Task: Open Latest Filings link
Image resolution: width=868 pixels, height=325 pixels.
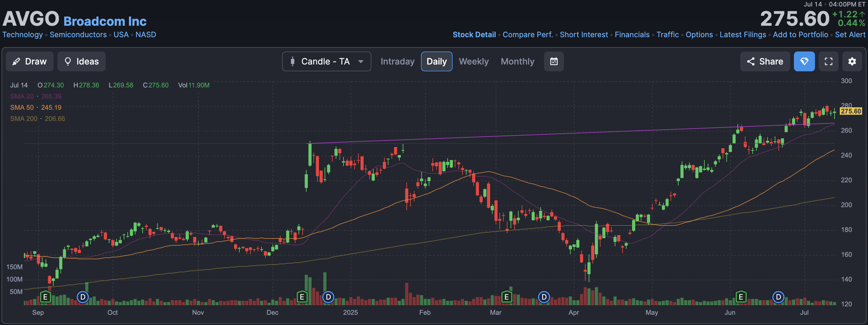Action: (743, 35)
